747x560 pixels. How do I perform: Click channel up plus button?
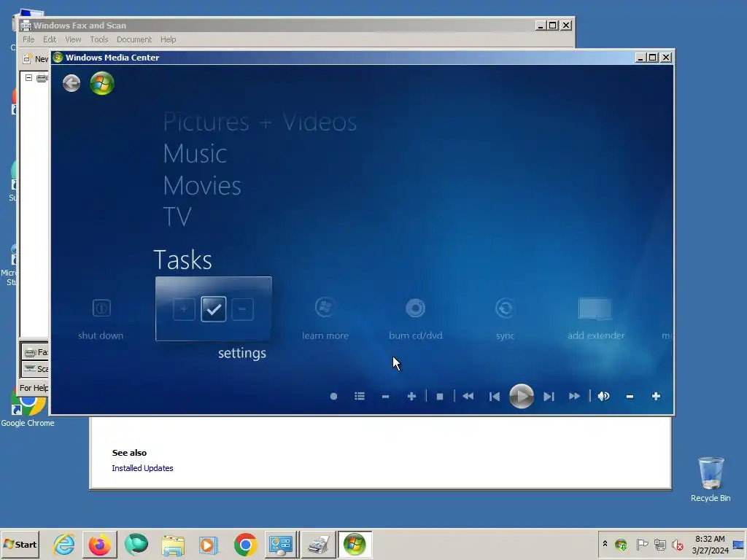411,396
